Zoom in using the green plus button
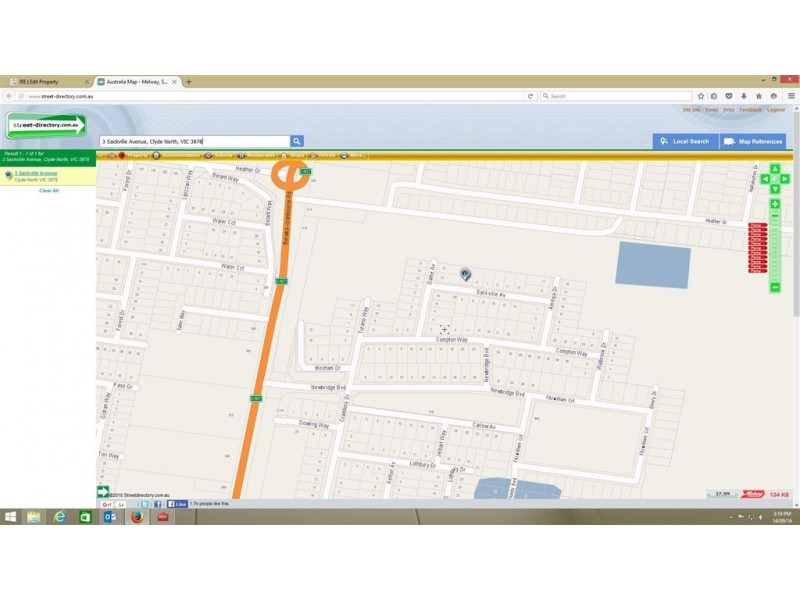 coord(775,204)
